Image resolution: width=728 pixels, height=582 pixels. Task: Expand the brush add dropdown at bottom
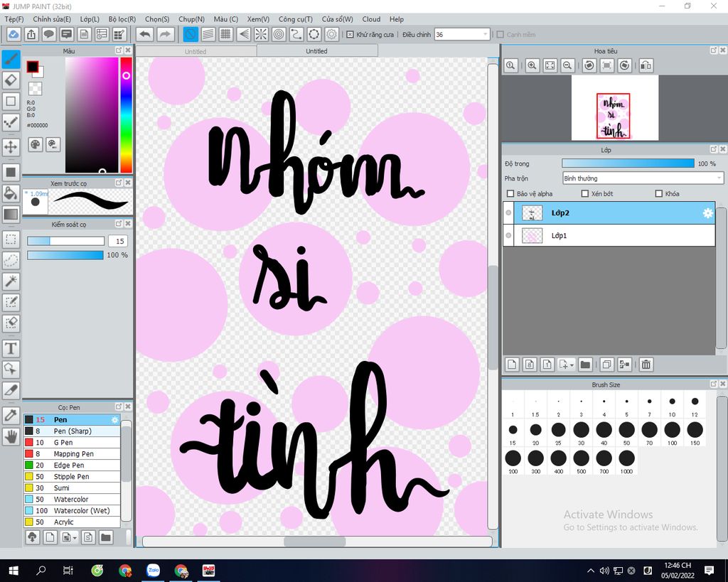click(x=75, y=538)
